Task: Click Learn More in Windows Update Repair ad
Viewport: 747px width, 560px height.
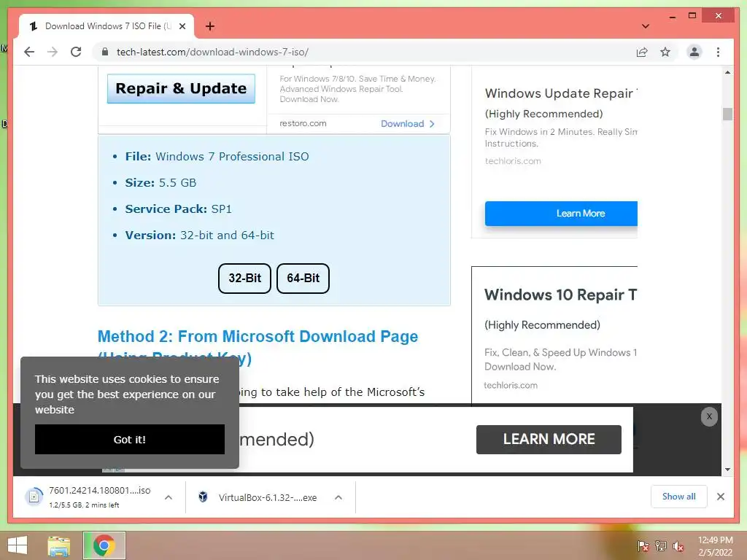Action: [x=561, y=214]
